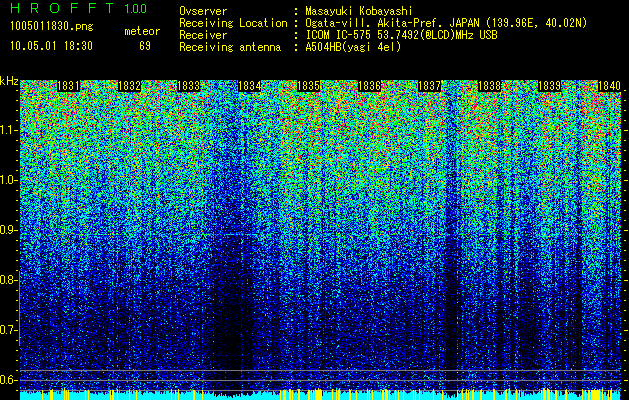Click the date 10.05.01 18:30
Image resolution: width=629 pixels, height=400 pixels.
(x=51, y=46)
